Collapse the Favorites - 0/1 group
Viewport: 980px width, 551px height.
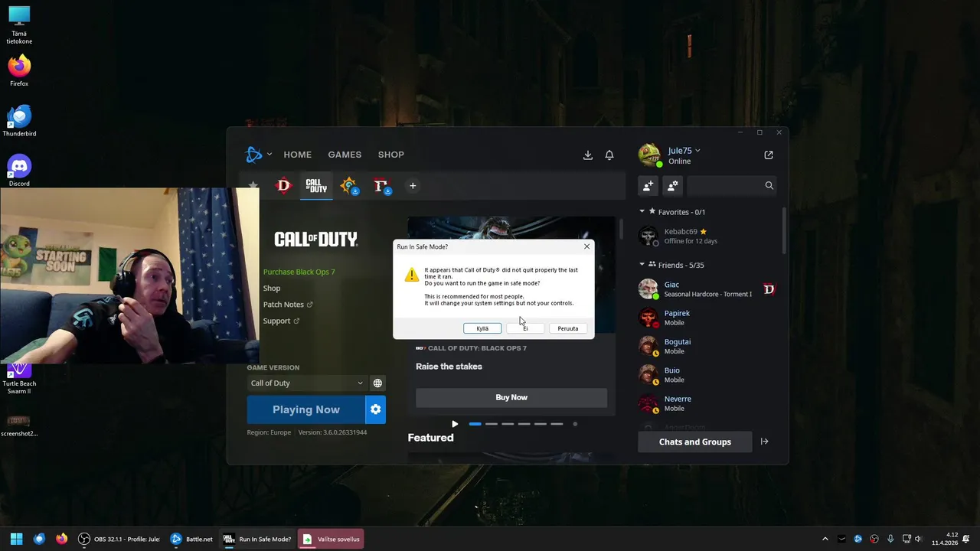tap(642, 212)
